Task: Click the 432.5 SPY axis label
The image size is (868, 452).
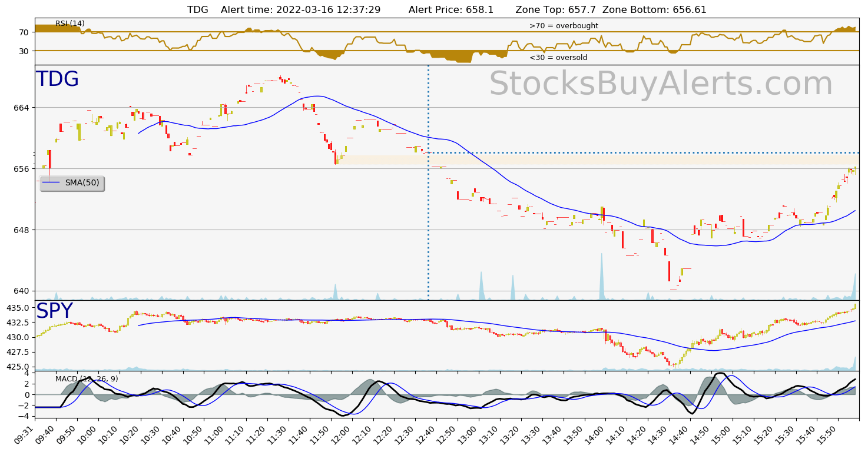Action: point(18,323)
